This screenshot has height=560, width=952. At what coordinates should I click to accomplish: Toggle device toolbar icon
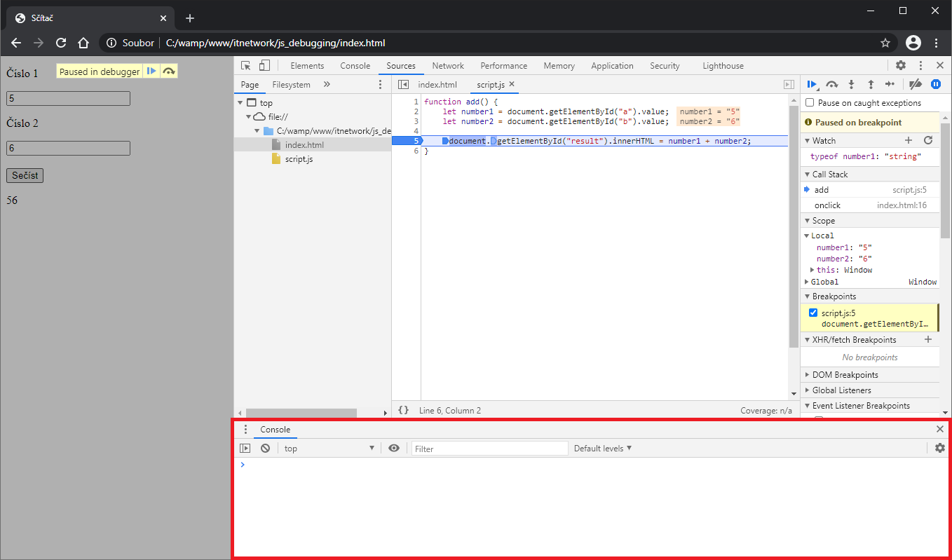(x=264, y=66)
